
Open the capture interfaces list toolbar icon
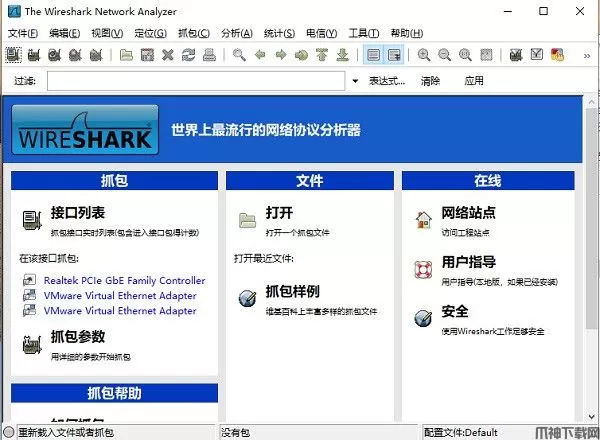[15, 55]
